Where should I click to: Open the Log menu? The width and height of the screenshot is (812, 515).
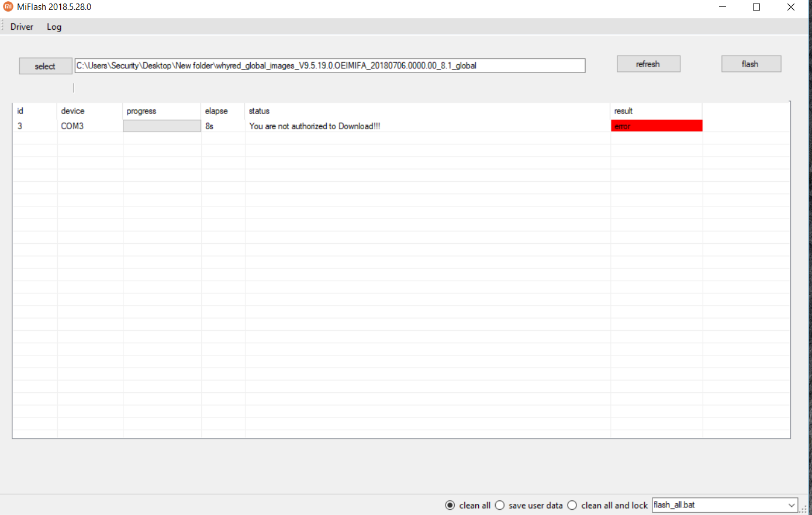[54, 27]
